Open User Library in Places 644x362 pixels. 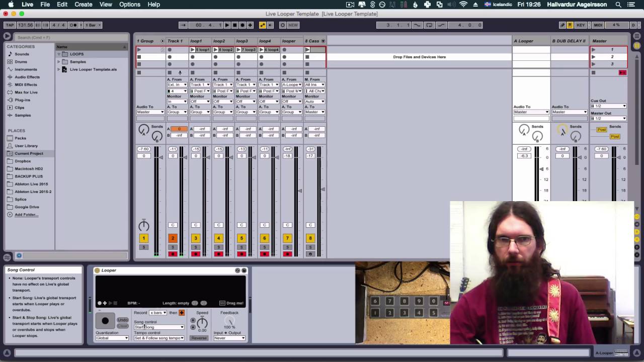(x=26, y=146)
